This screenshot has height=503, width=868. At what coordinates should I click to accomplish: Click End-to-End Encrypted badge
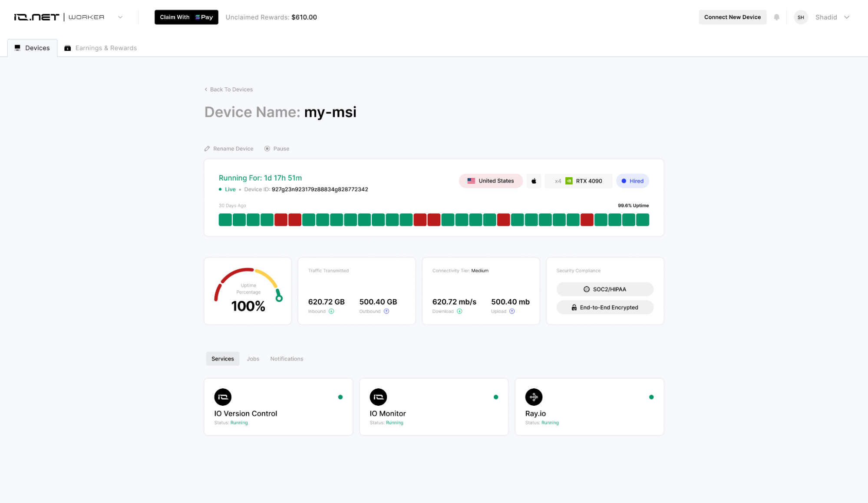click(x=605, y=308)
